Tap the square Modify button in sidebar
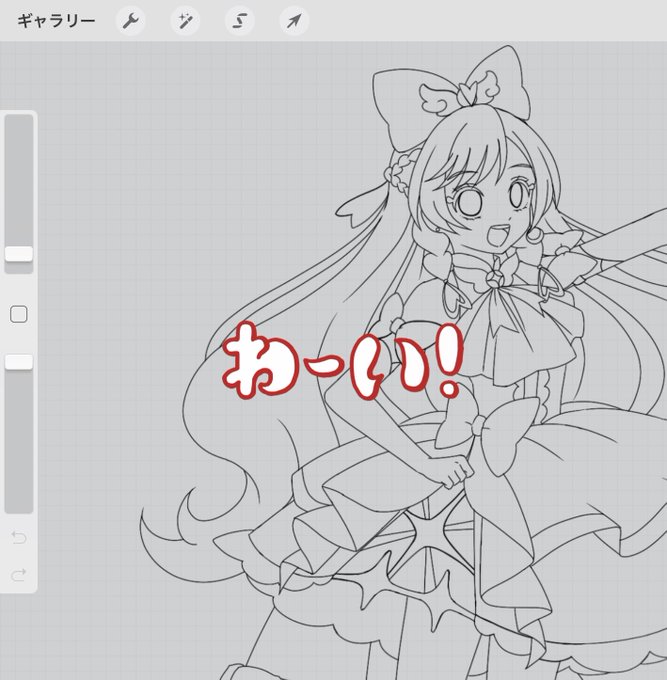The image size is (667, 680). [19, 314]
